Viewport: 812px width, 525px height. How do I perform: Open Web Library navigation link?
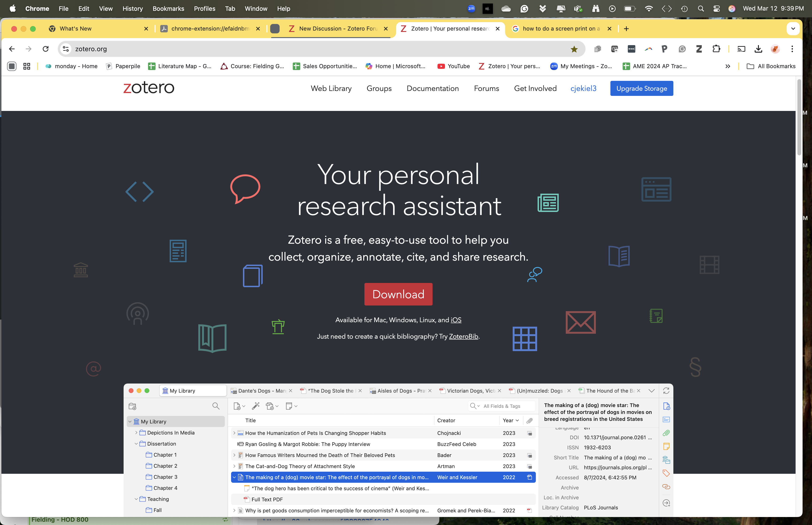331,89
